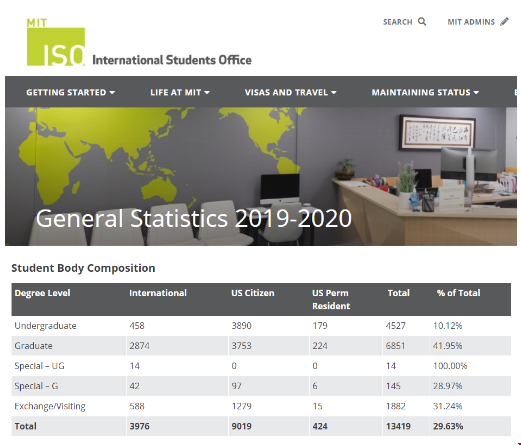This screenshot has height=445, width=521.
Task: Click the Student Body Composition heading
Action: (83, 268)
